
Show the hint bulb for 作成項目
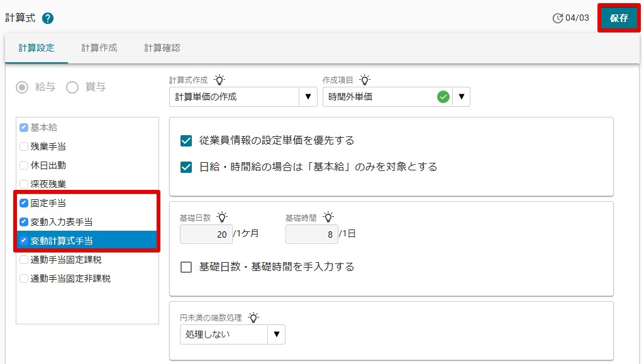click(365, 80)
